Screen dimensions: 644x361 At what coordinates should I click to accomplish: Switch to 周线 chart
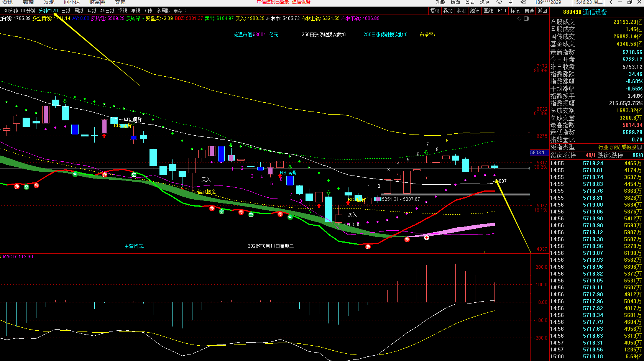pos(79,11)
